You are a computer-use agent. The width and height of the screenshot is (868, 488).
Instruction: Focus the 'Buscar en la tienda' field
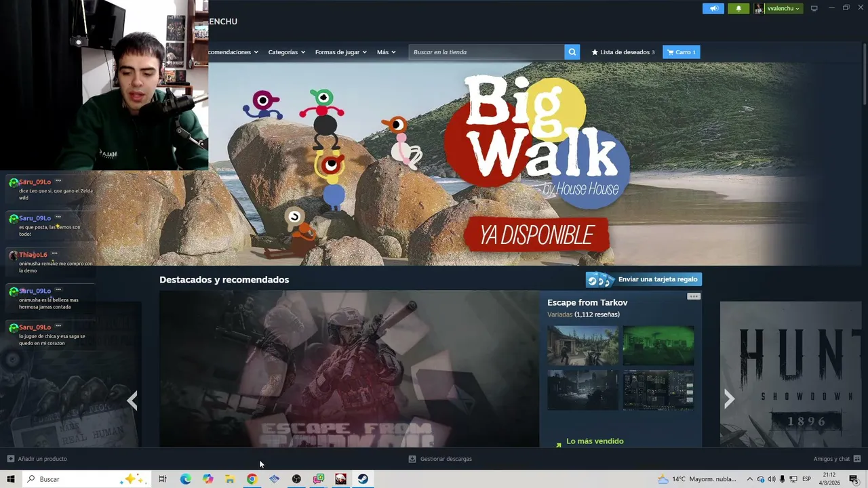(486, 52)
